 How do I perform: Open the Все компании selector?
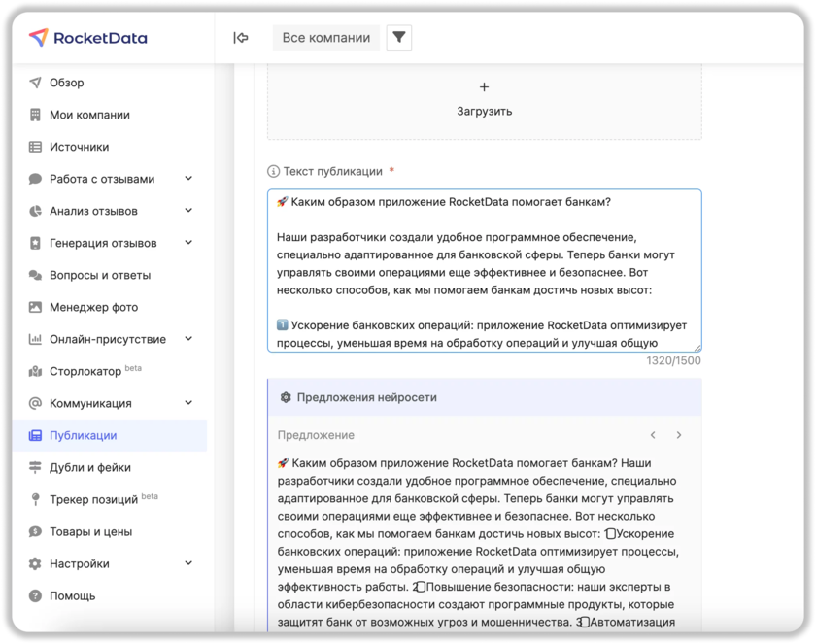pos(325,38)
